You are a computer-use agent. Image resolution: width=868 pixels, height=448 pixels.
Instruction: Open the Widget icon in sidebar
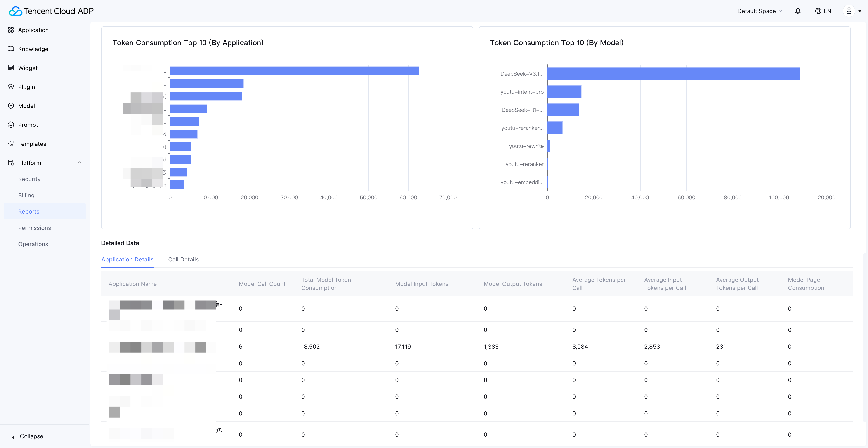pyautogui.click(x=11, y=68)
